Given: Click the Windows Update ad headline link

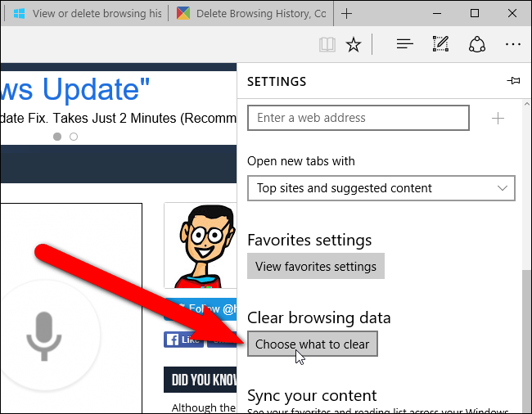Looking at the screenshot, I should 74,89.
